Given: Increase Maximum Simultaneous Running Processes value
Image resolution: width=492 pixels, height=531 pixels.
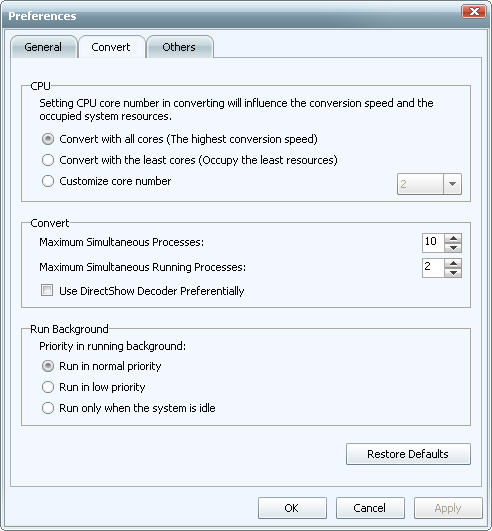Looking at the screenshot, I should 453,263.
